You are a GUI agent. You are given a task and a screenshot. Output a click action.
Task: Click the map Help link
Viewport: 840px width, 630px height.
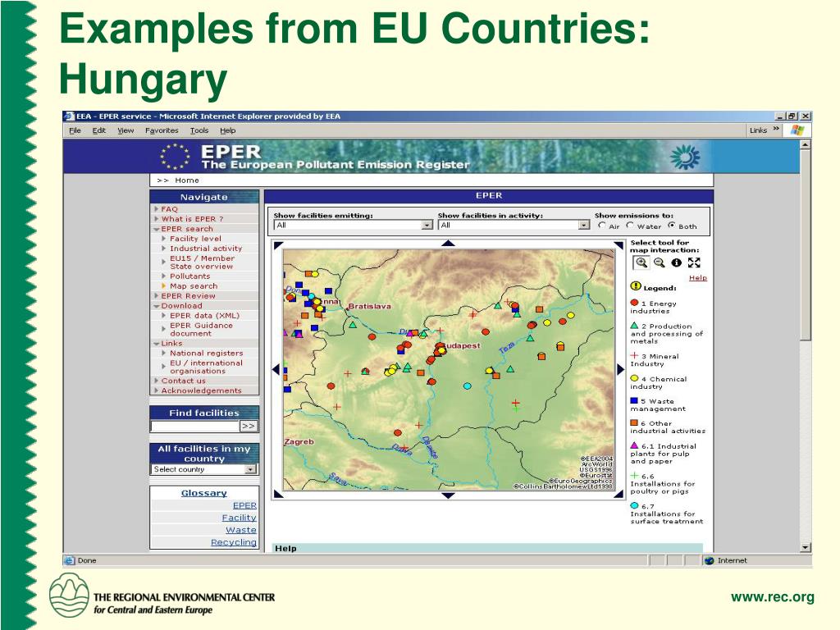click(x=697, y=277)
